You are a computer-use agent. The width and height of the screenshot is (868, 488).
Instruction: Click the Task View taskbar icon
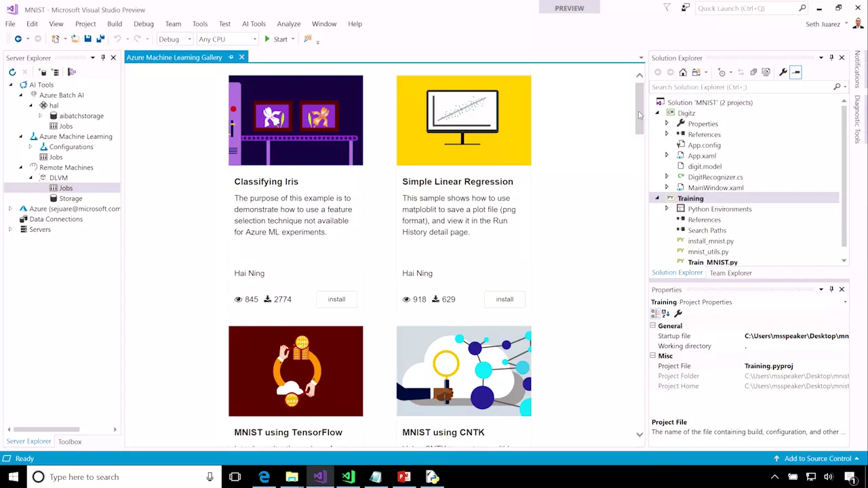click(x=235, y=476)
